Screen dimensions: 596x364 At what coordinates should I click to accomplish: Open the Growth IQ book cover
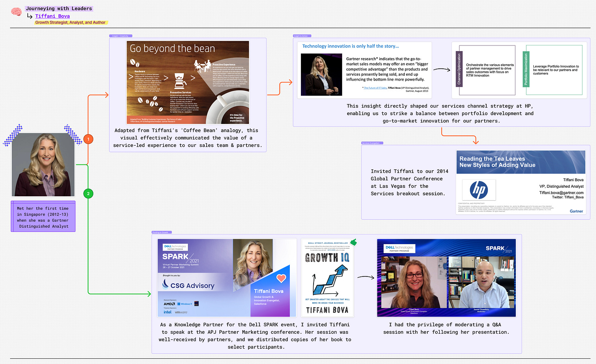click(327, 278)
